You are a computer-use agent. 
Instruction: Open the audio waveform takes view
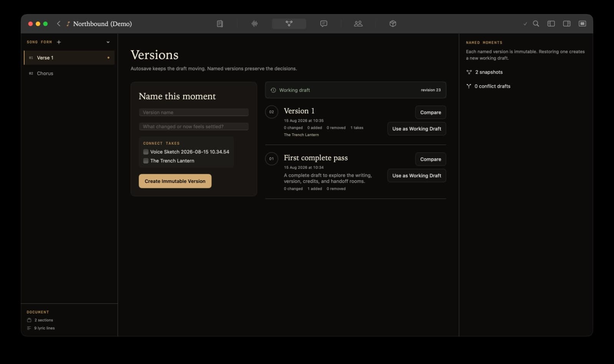(254, 24)
